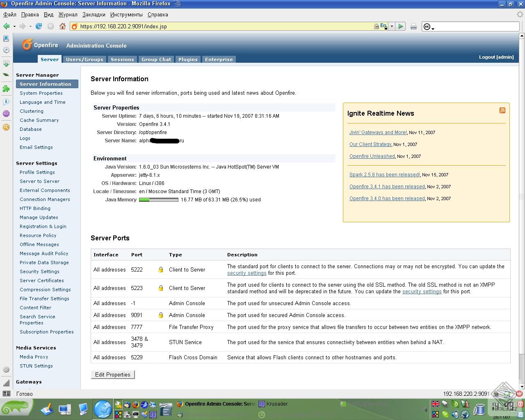
Task: Click the Firefox Back arrow button
Action: point(7,26)
